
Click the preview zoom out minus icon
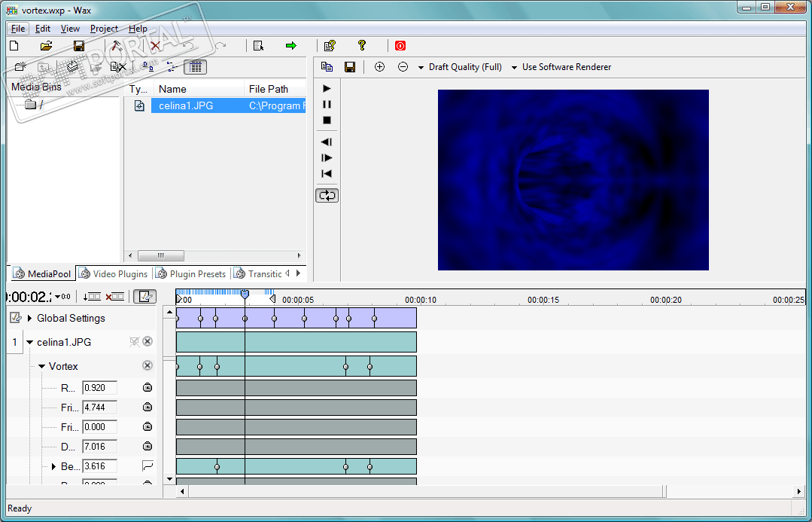[403, 67]
